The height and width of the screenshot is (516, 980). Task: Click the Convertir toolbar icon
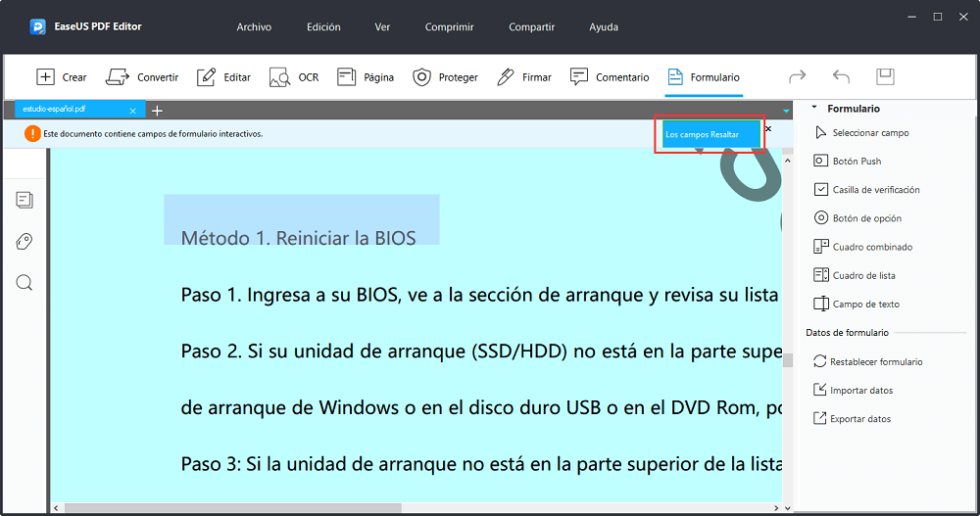(117, 76)
